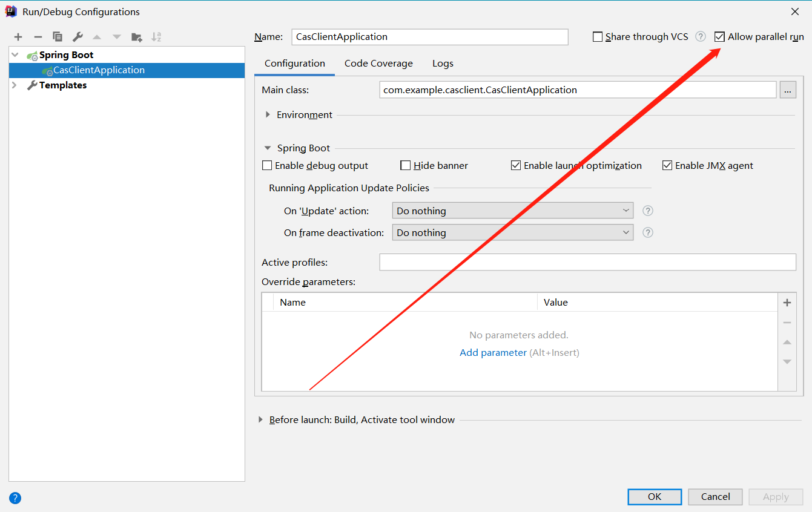Expand the Environment section
812x512 pixels.
tap(268, 115)
